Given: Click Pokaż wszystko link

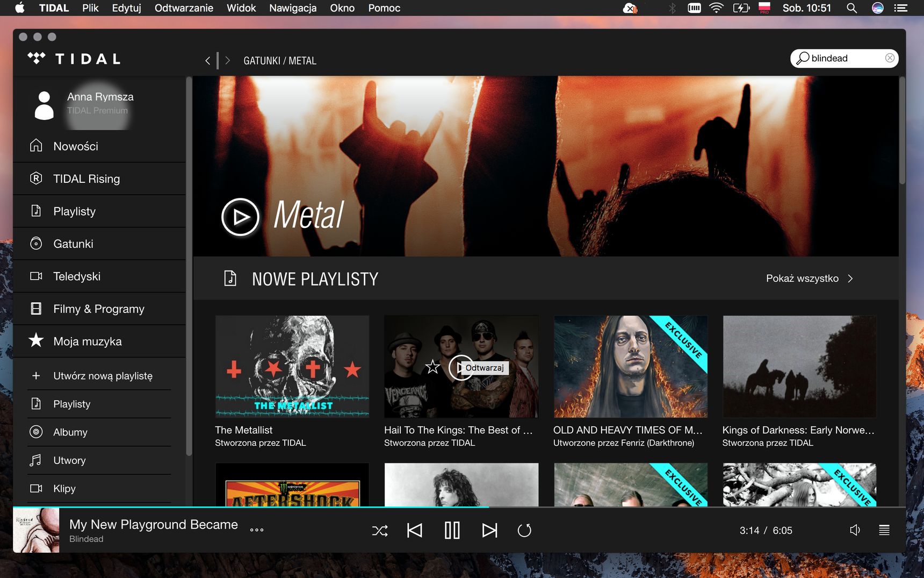Looking at the screenshot, I should tap(802, 279).
